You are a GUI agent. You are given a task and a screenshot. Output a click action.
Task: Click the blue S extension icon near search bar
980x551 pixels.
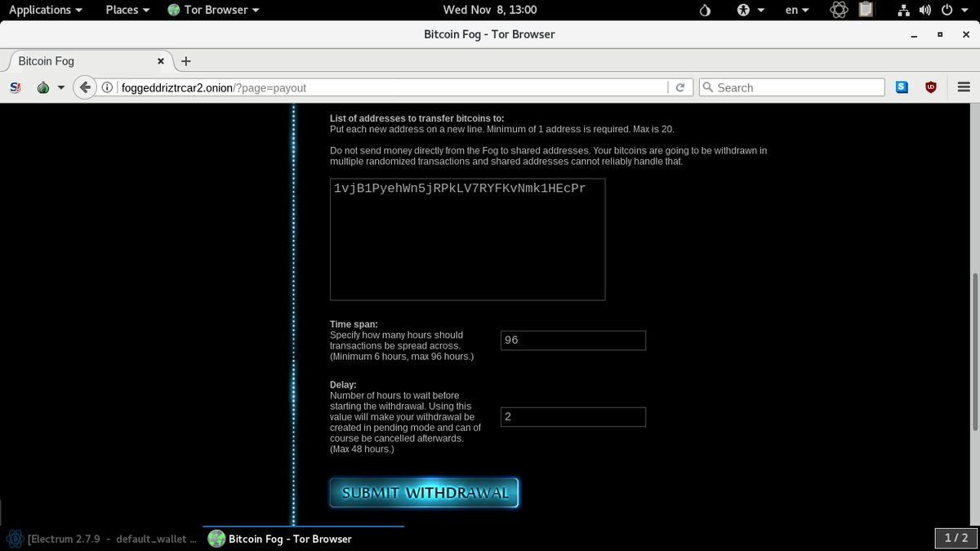[902, 87]
